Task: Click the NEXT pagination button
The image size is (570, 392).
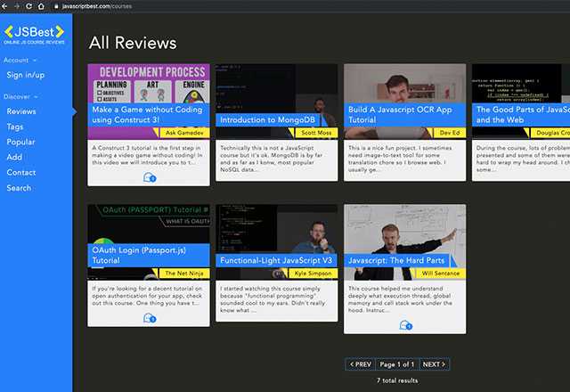Action: click(434, 364)
